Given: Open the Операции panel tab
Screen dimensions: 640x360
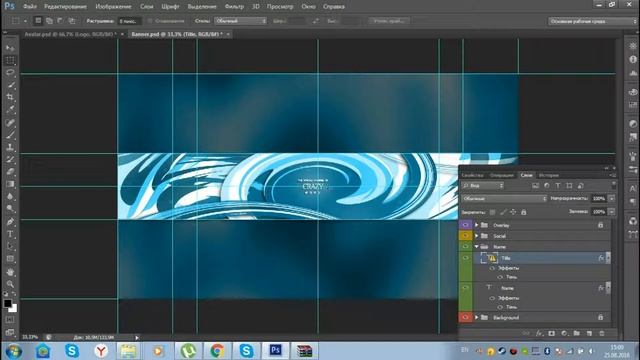Looking at the screenshot, I should 502,175.
